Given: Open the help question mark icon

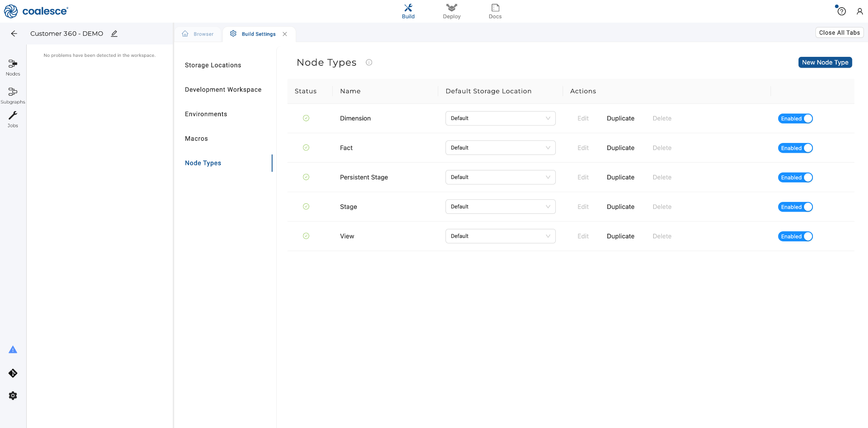Looking at the screenshot, I should 841,11.
